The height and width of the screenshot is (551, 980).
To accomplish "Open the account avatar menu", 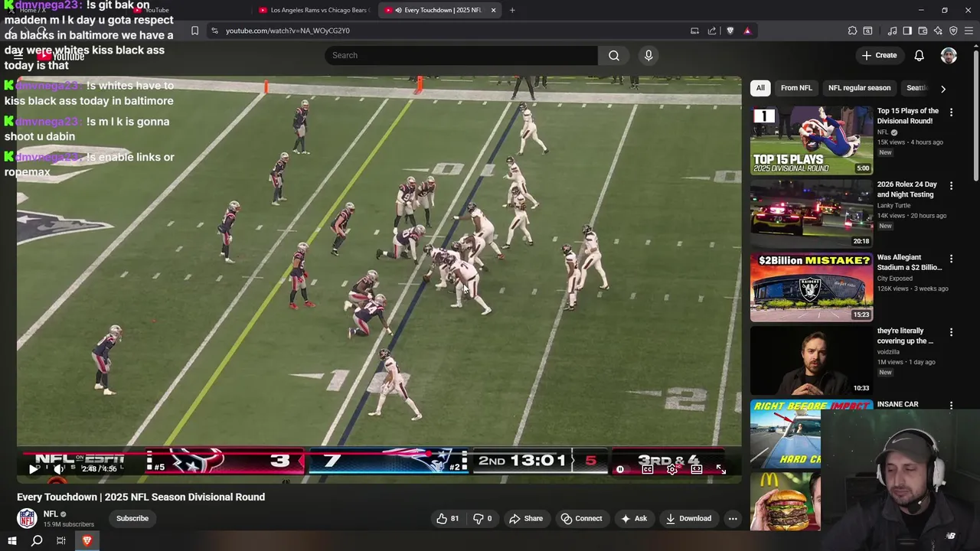I will 949,55.
